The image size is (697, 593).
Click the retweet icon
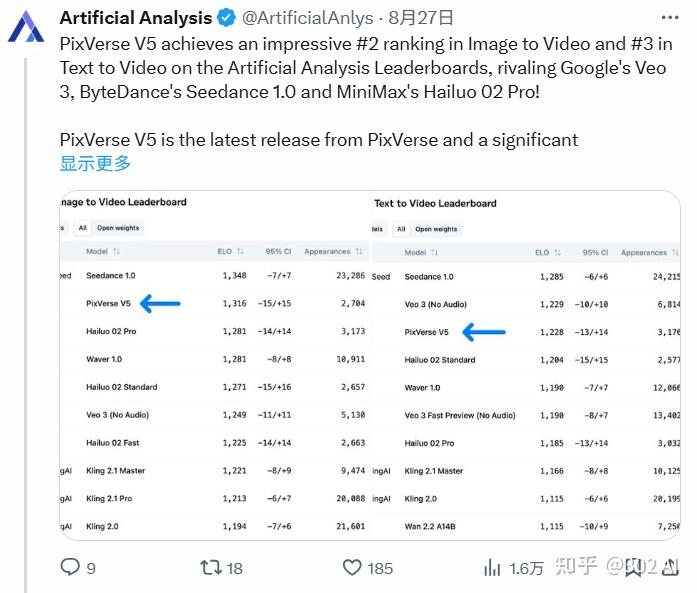pos(210,567)
